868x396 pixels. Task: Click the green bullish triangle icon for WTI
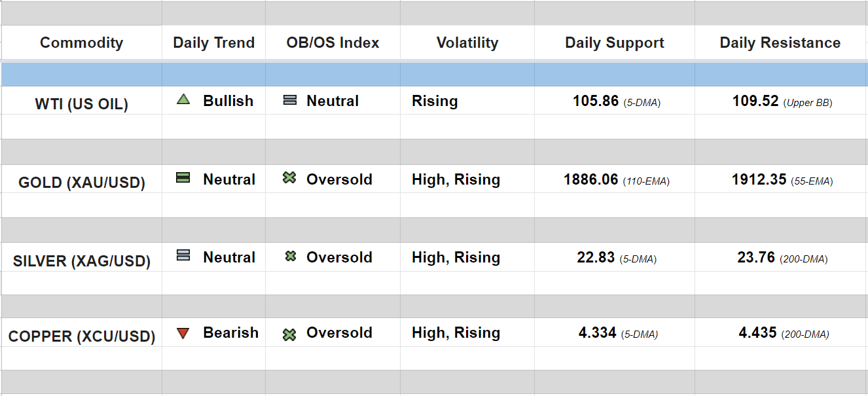click(183, 100)
